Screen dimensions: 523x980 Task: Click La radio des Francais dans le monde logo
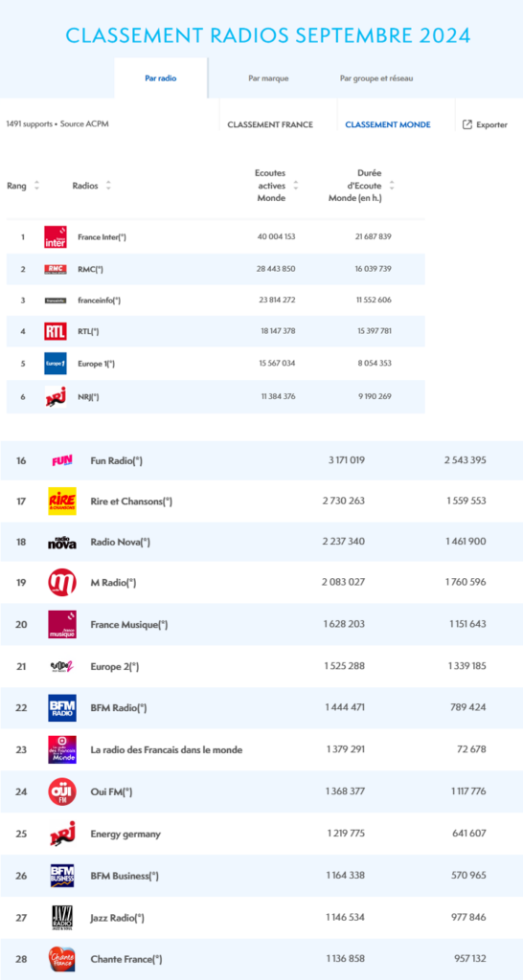coord(62,749)
